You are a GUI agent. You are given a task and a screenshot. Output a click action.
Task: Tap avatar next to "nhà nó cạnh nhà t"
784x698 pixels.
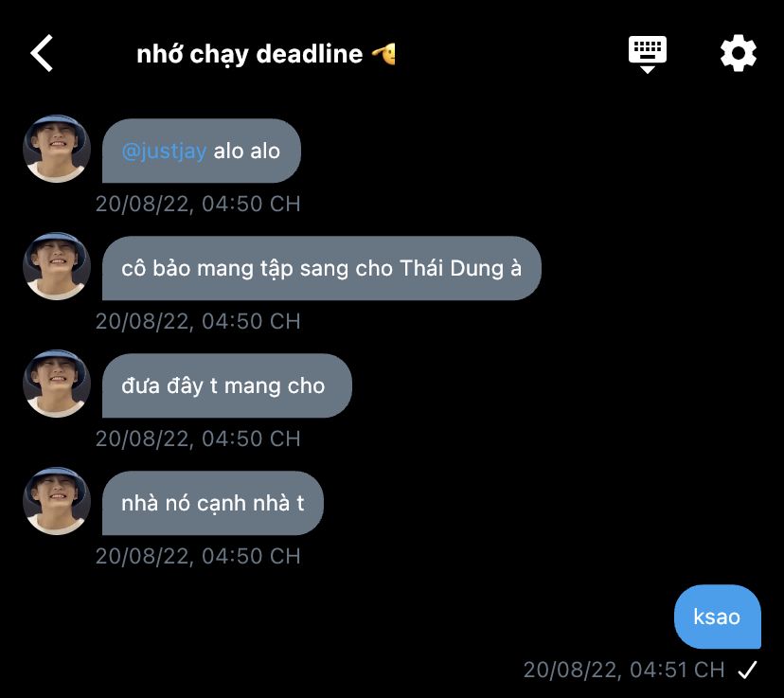57,501
